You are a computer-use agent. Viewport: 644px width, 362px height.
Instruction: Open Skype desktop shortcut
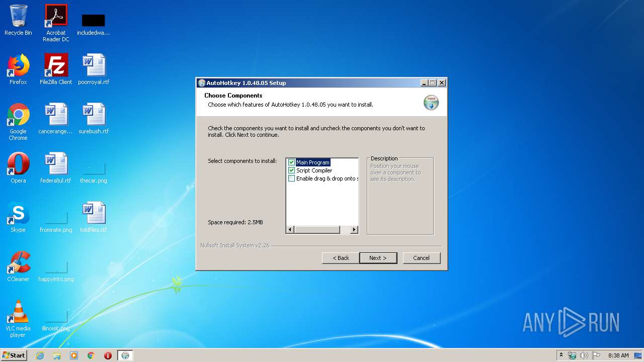click(x=18, y=217)
